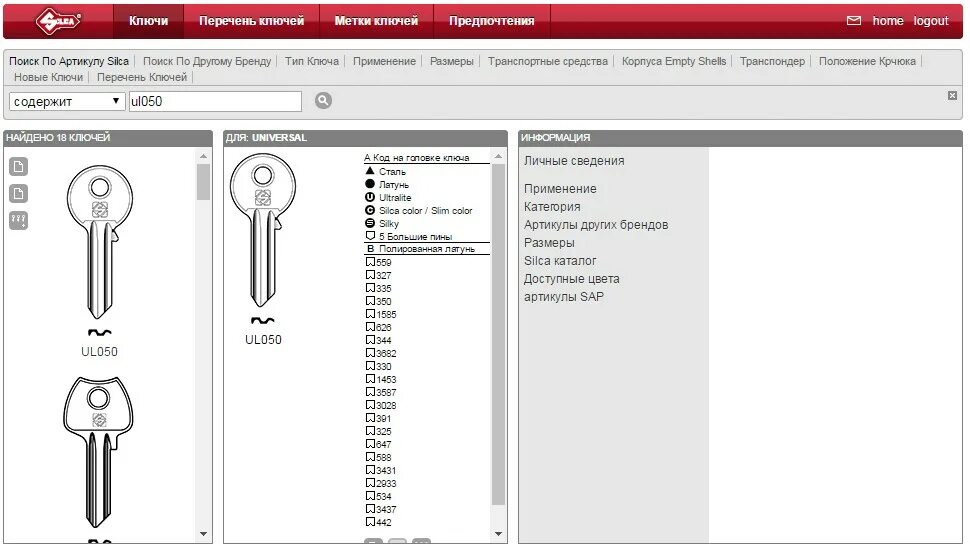Click the Silca color C icon
Image resolution: width=970 pixels, height=546 pixels.
[x=370, y=210]
